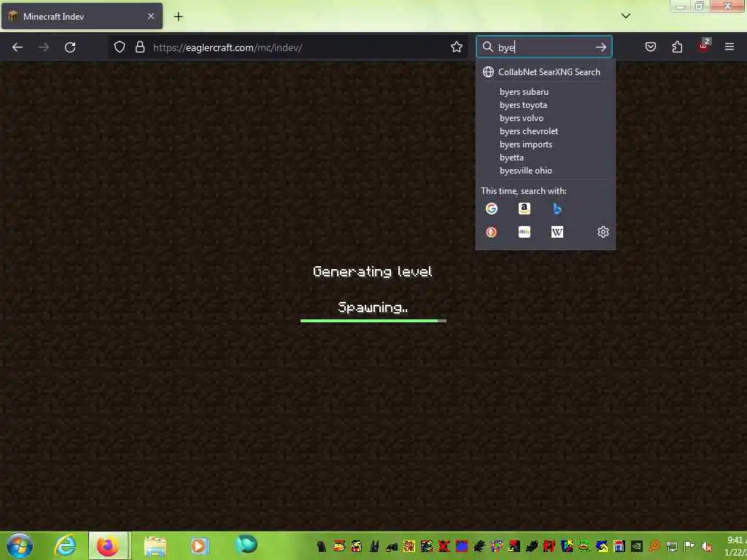This screenshot has width=747, height=560.
Task: Open the uBlock extension with badge
Action: (x=704, y=46)
